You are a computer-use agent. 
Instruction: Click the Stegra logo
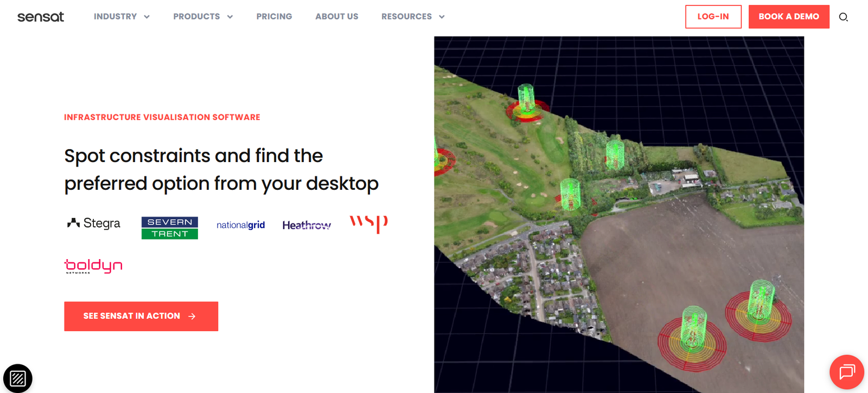(93, 223)
